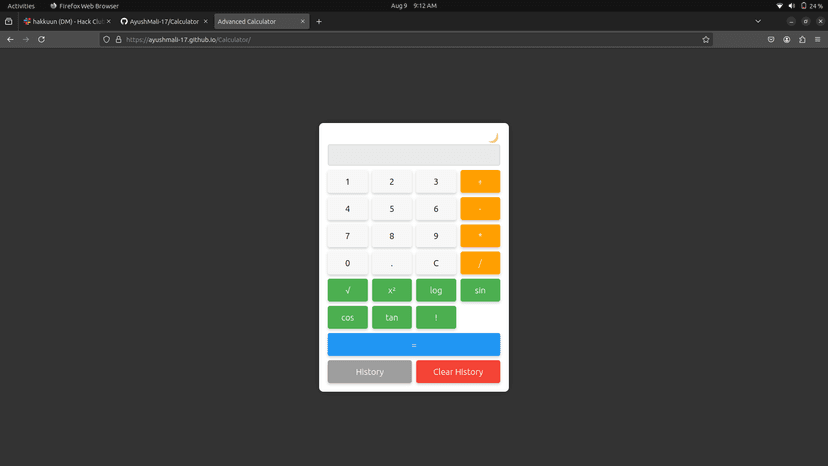Image resolution: width=828 pixels, height=466 pixels.
Task: Click the blue equals button
Action: tap(414, 344)
